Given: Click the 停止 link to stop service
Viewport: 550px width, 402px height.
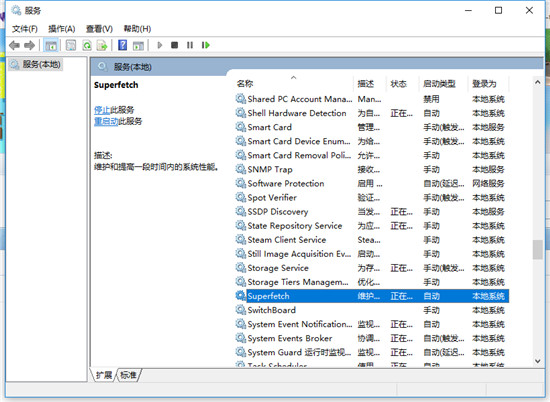Looking at the screenshot, I should pyautogui.click(x=102, y=110).
